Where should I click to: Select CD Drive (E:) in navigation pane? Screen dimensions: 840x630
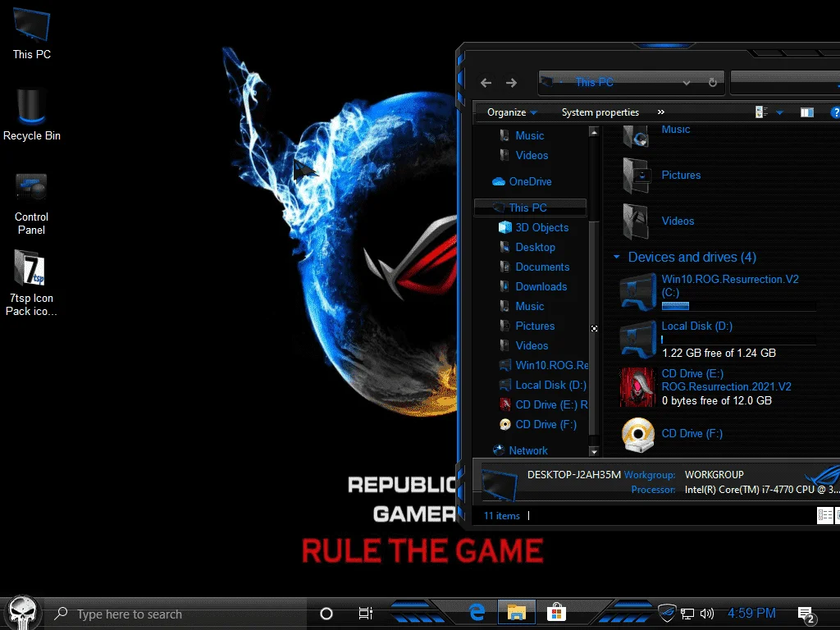click(543, 405)
